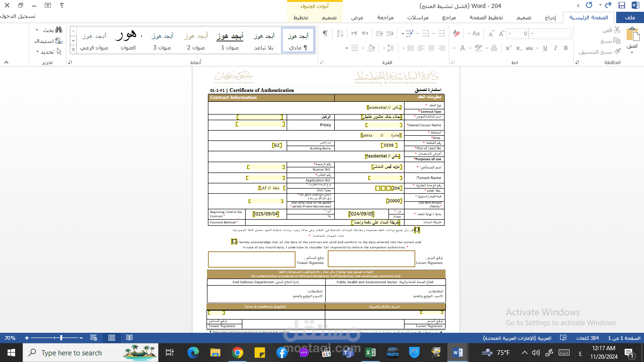Click the Sort (A-Z arrow) icon
The width and height of the screenshot is (644, 362).
pos(339,33)
